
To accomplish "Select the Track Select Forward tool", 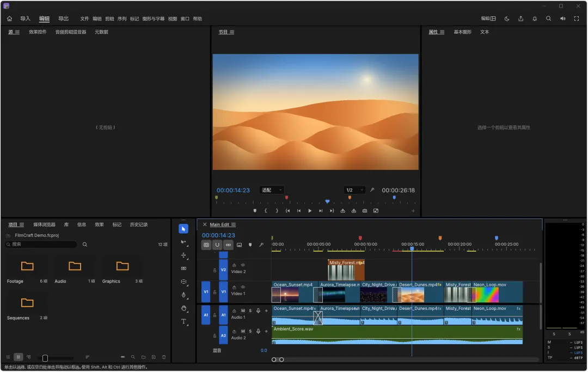I will 183,242.
